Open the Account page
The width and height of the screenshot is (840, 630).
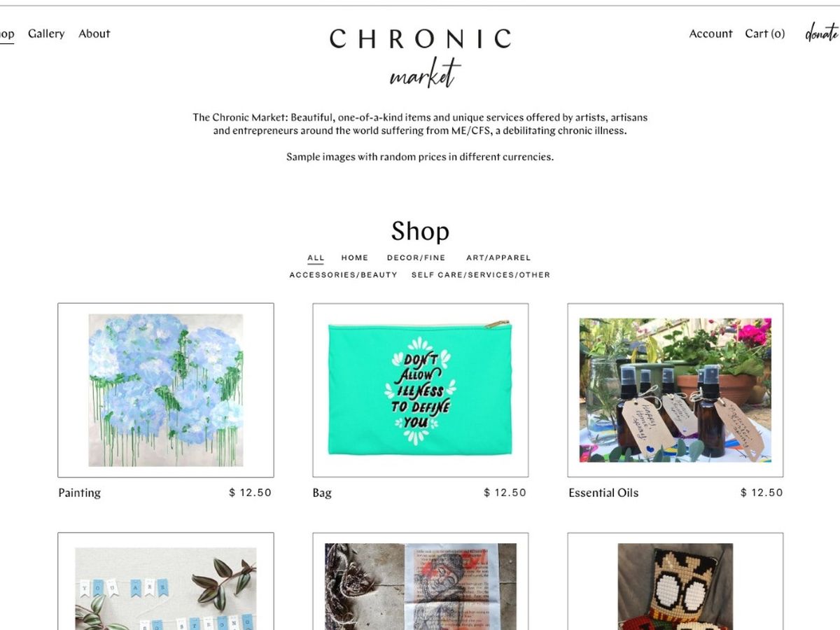[710, 34]
